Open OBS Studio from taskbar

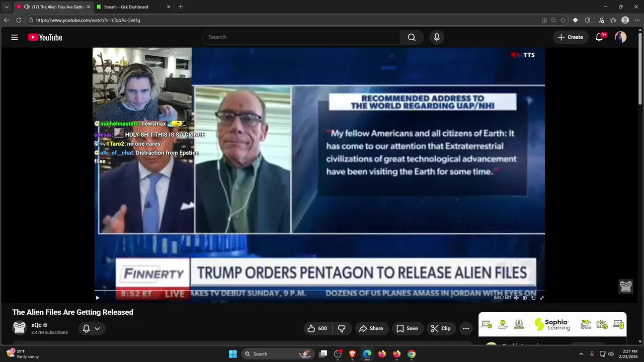click(338, 354)
